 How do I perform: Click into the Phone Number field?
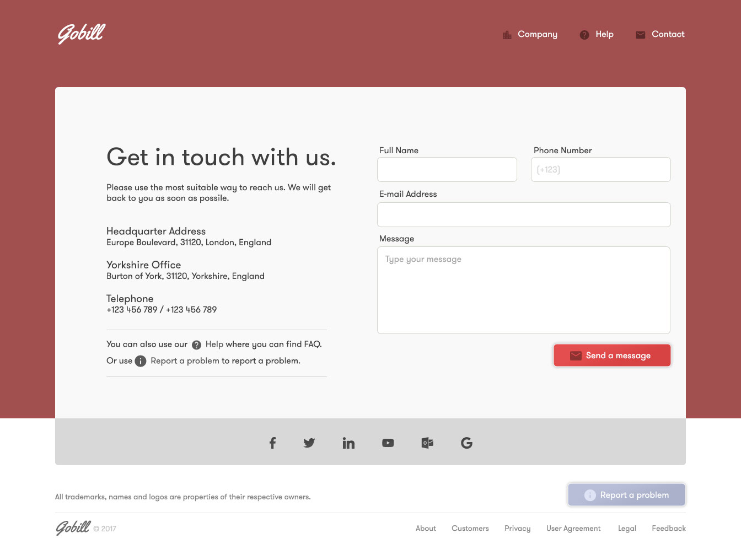pos(601,169)
